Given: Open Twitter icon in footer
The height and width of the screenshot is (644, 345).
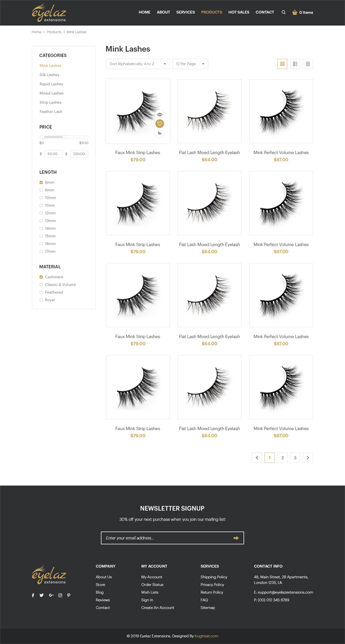Looking at the screenshot, I should (x=42, y=595).
